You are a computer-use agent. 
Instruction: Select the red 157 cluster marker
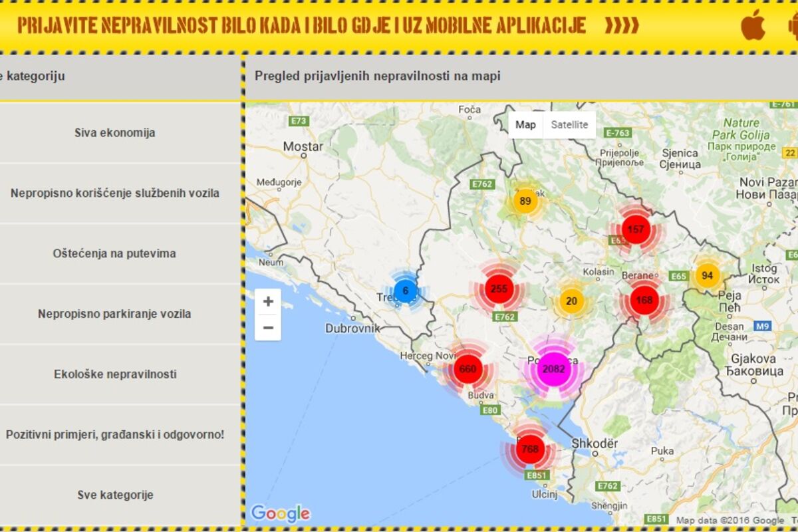coord(636,229)
